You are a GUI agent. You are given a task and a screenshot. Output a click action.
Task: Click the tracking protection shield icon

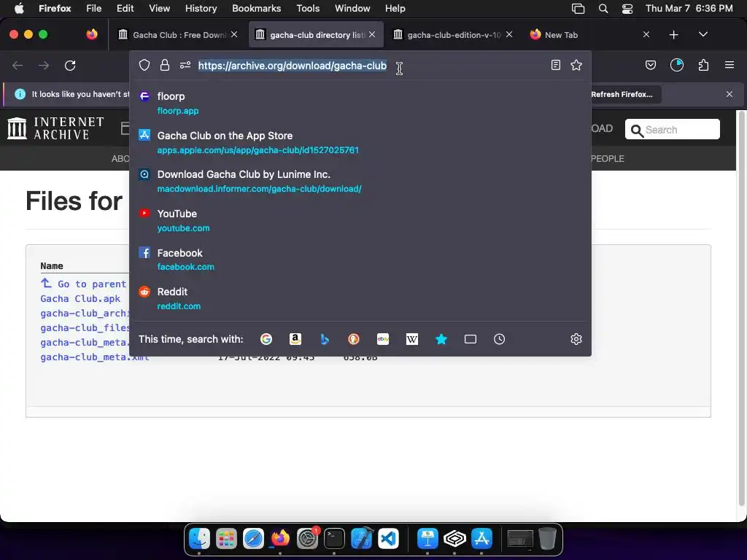144,65
